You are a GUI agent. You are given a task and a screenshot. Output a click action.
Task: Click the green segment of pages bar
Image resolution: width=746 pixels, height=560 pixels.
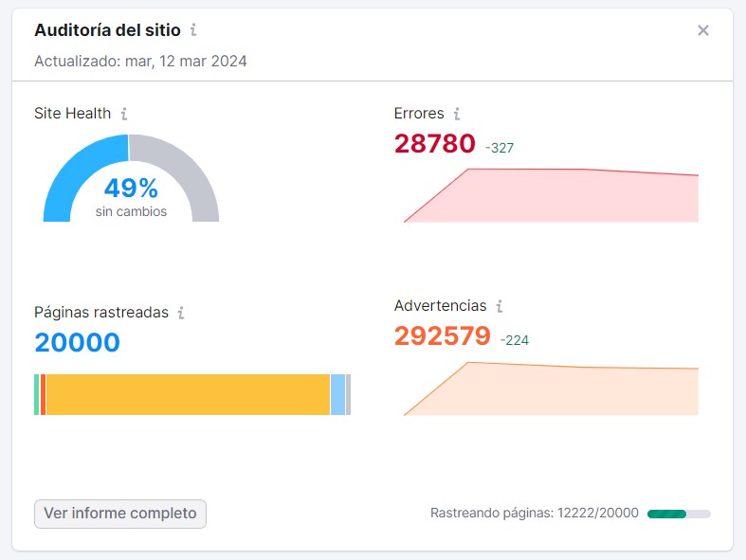click(37, 394)
